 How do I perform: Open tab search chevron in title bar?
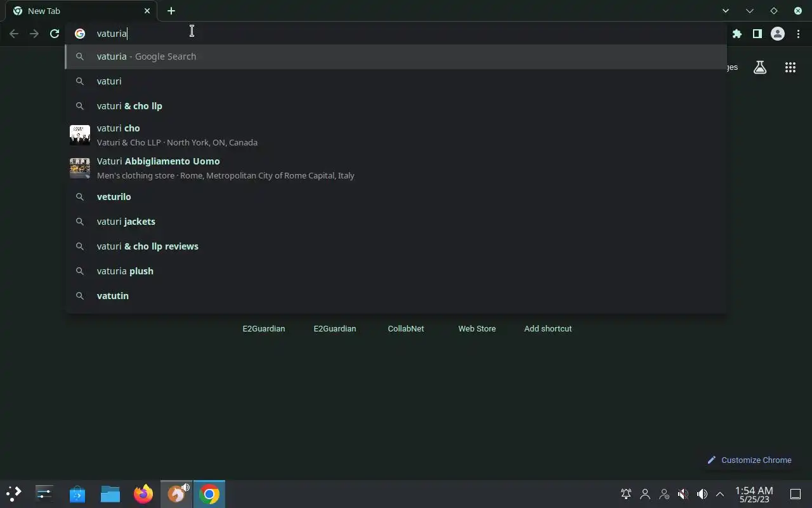point(726,11)
